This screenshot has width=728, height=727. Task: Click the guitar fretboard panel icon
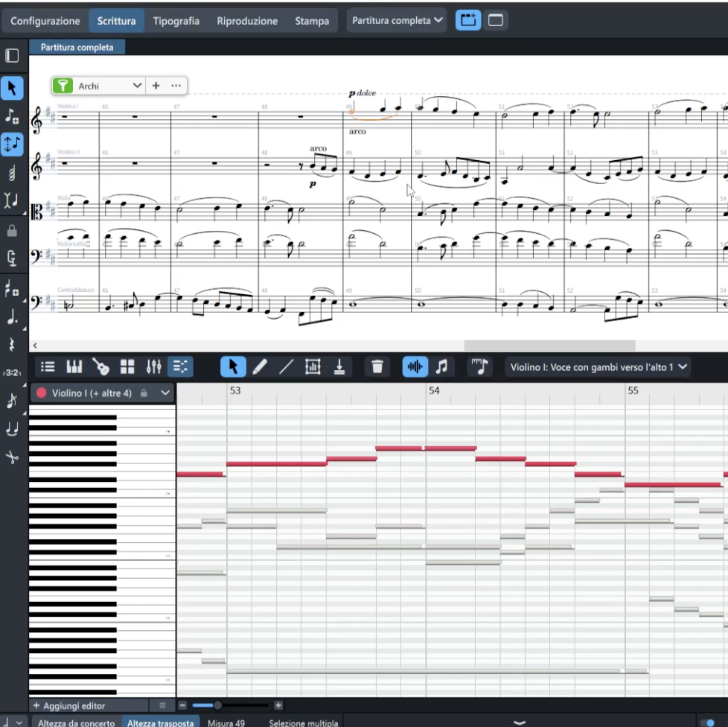tap(101, 366)
